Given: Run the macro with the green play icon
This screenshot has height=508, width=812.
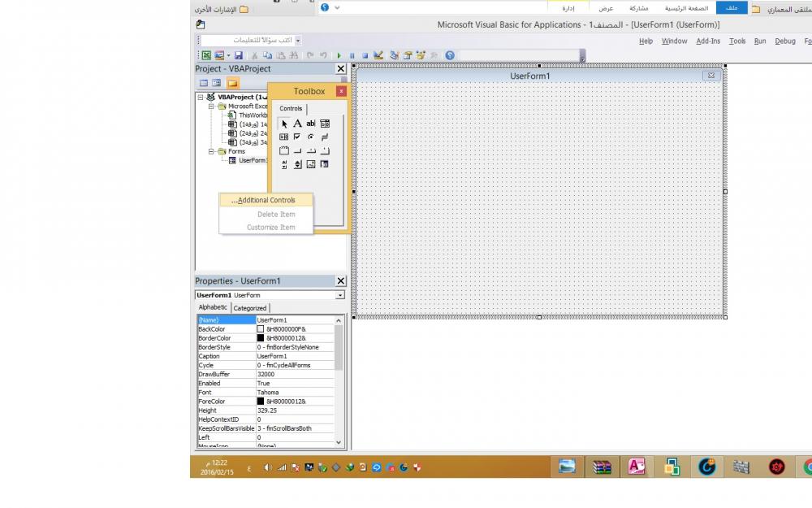Looking at the screenshot, I should 339,55.
